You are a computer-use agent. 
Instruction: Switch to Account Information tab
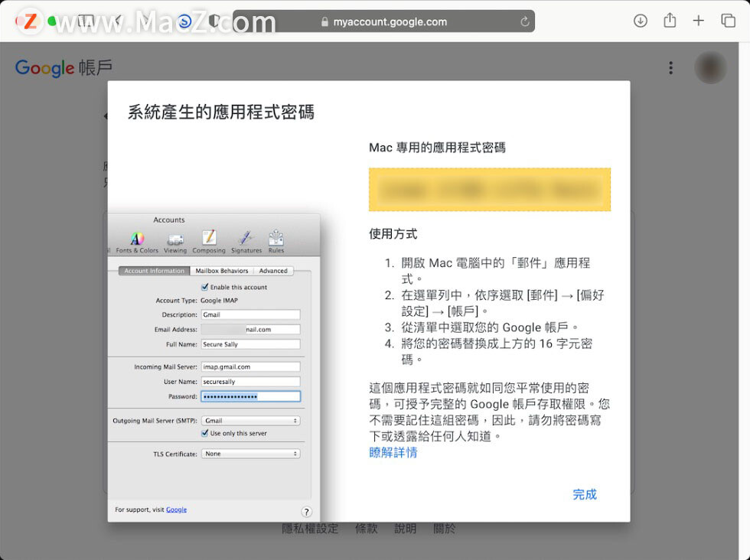[x=154, y=271]
